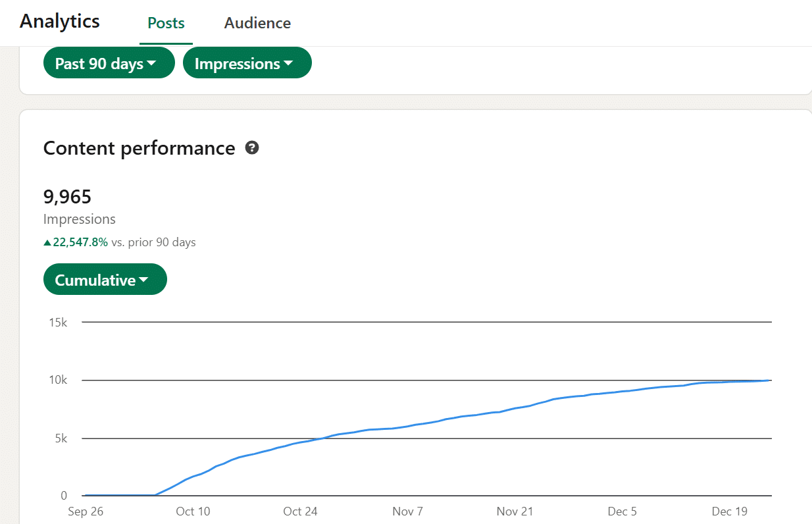Image resolution: width=812 pixels, height=524 pixels.
Task: Click the Nov 7 date axis label
Action: [408, 511]
